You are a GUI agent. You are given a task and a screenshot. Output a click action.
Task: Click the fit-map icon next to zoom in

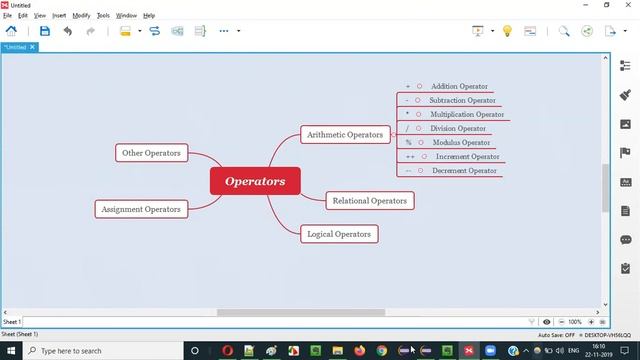602,322
